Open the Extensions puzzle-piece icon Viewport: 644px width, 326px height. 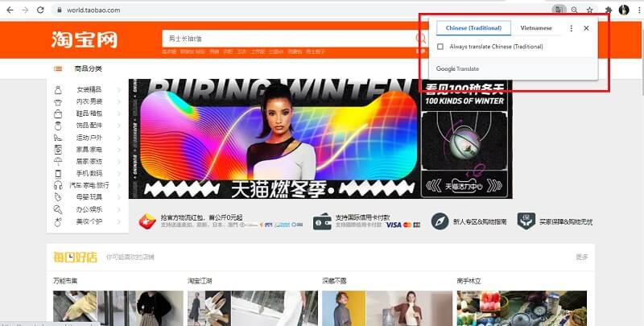[x=609, y=10]
